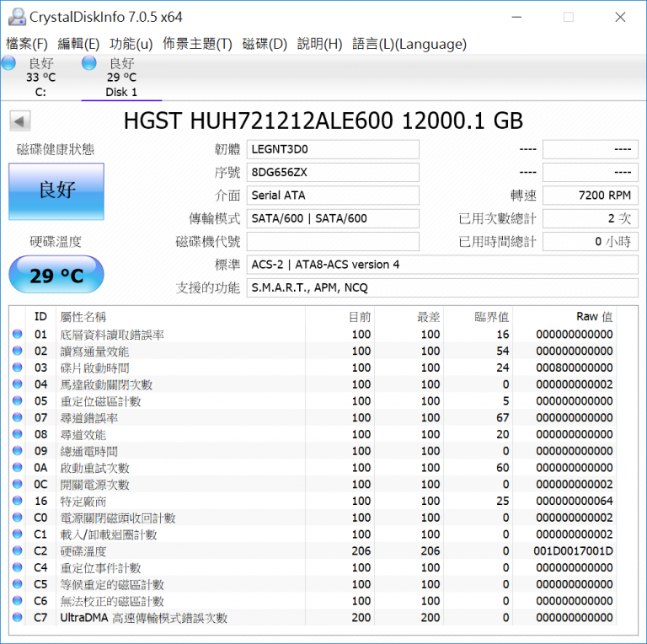Image resolution: width=647 pixels, height=644 pixels.
Task: Select the Disk 1 status orb
Action: (89, 63)
